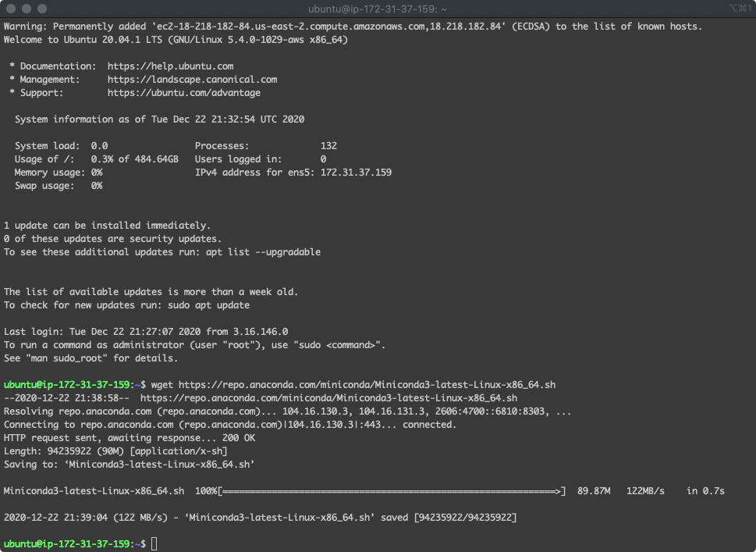This screenshot has width=756, height=552.
Task: Click the "Swap usage: 0%" entry
Action: click(x=59, y=186)
